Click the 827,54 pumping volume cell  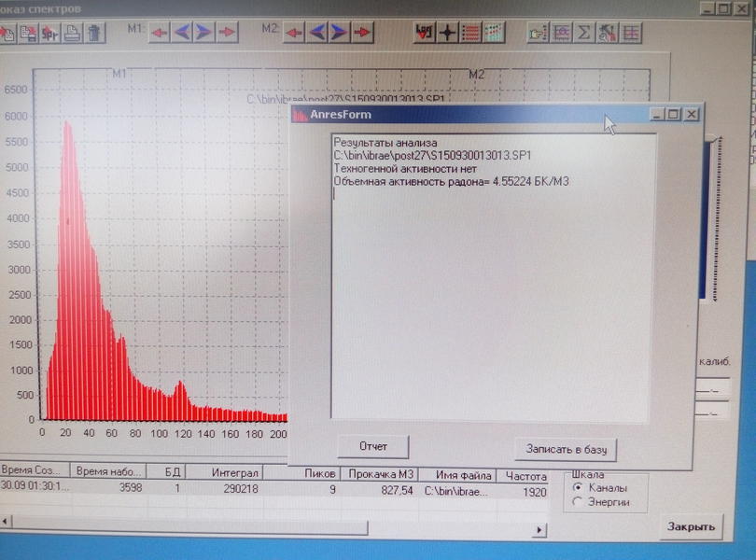click(381, 491)
